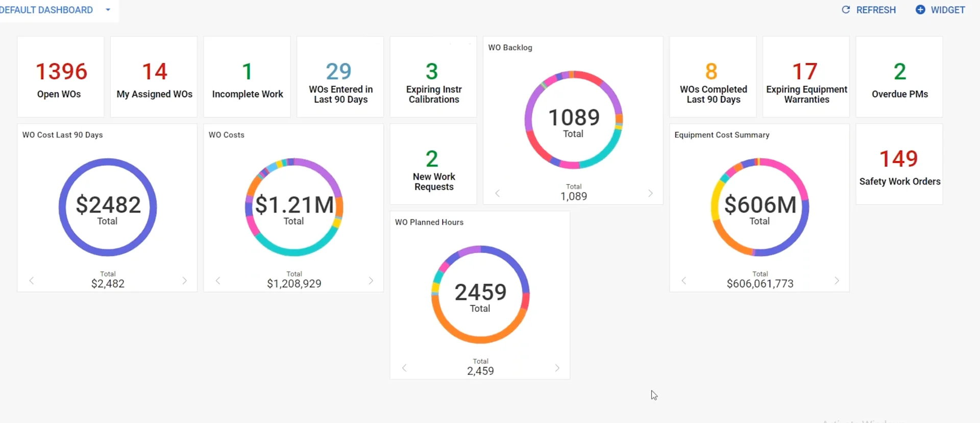This screenshot has height=423, width=980.
Task: Show next WO Cost Last 90 Days view
Action: (184, 281)
